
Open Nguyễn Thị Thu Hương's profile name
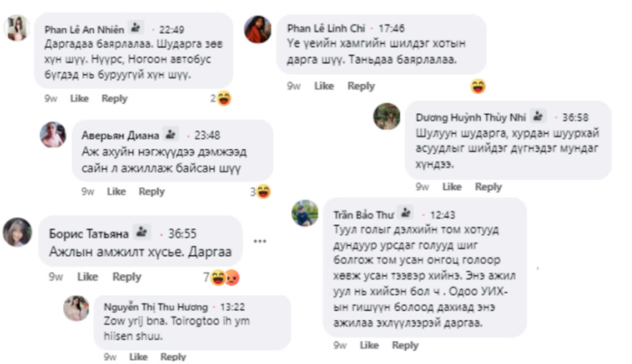[156, 307]
